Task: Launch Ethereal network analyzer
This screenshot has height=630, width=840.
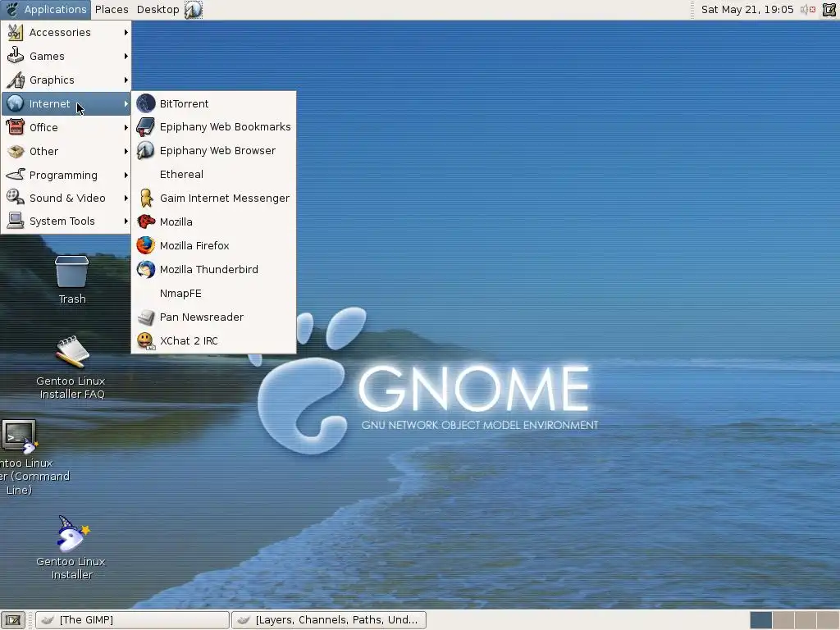Action: (214, 175)
